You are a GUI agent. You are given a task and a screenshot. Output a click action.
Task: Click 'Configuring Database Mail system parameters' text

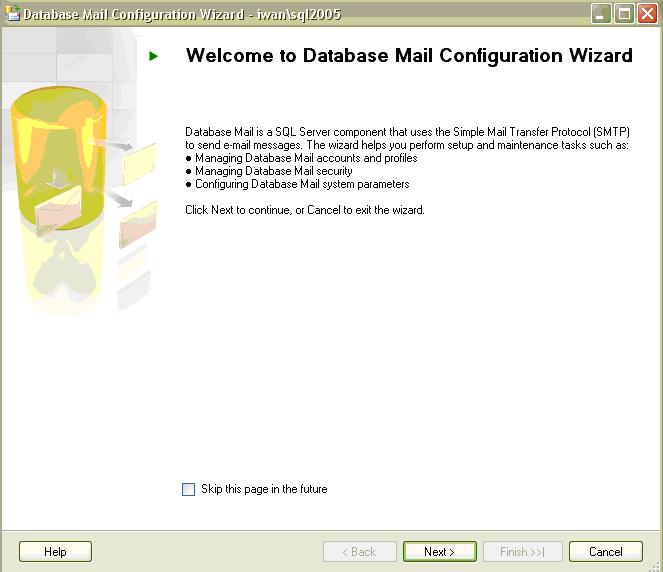(302, 184)
